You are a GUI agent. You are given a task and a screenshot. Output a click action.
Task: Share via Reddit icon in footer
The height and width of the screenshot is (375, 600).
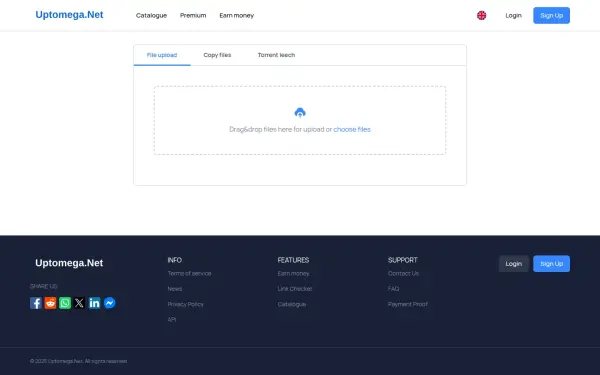tap(51, 303)
